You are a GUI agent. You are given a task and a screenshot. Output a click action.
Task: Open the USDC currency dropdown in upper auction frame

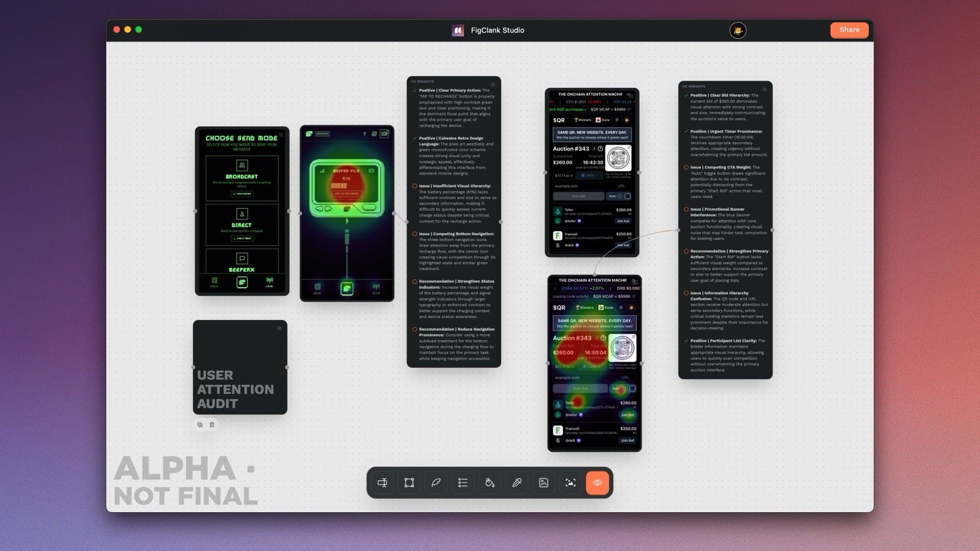[x=589, y=175]
